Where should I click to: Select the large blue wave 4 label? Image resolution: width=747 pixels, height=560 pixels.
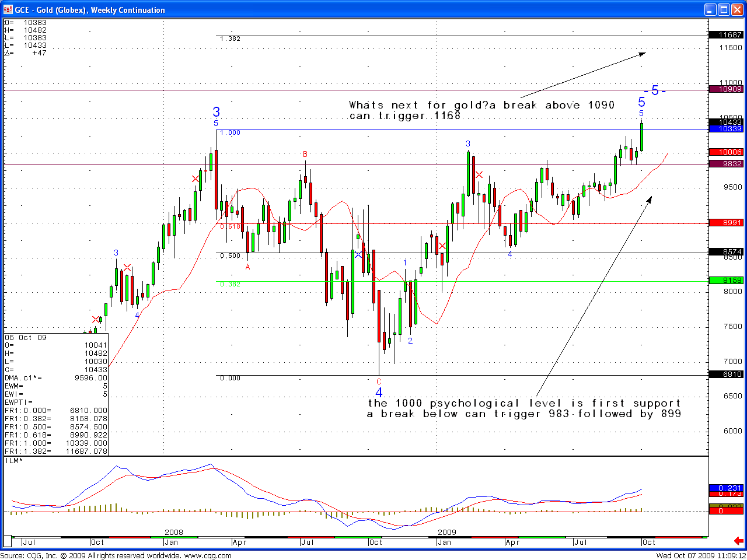point(379,393)
